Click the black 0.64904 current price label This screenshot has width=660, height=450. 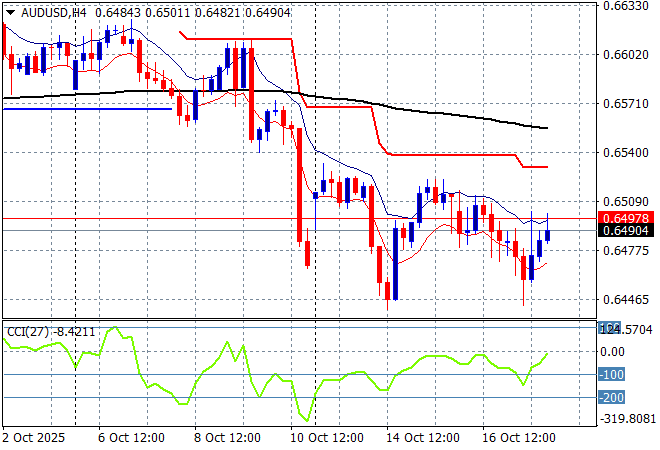[x=625, y=231]
